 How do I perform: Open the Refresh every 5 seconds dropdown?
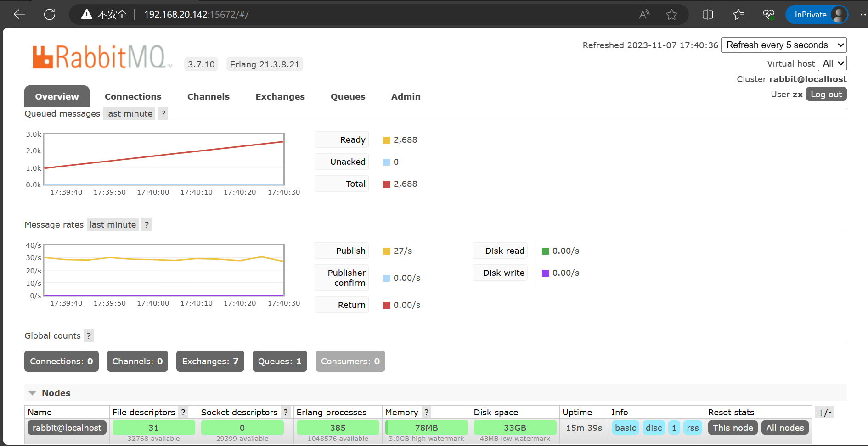tap(784, 45)
